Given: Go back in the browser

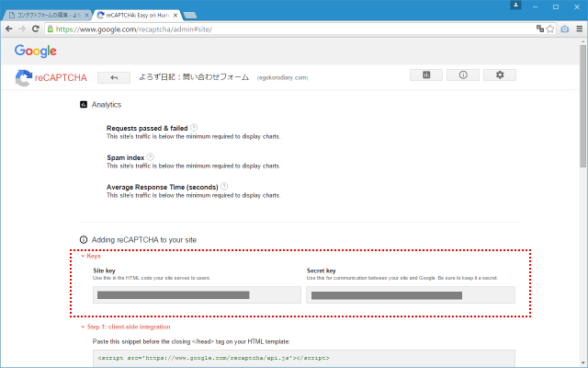Looking at the screenshot, I should 9,29.
